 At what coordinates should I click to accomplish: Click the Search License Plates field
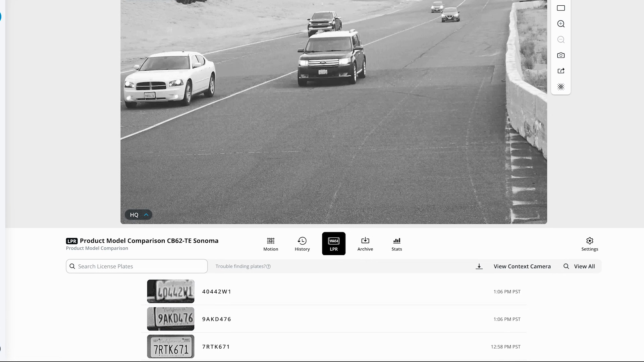click(x=137, y=266)
